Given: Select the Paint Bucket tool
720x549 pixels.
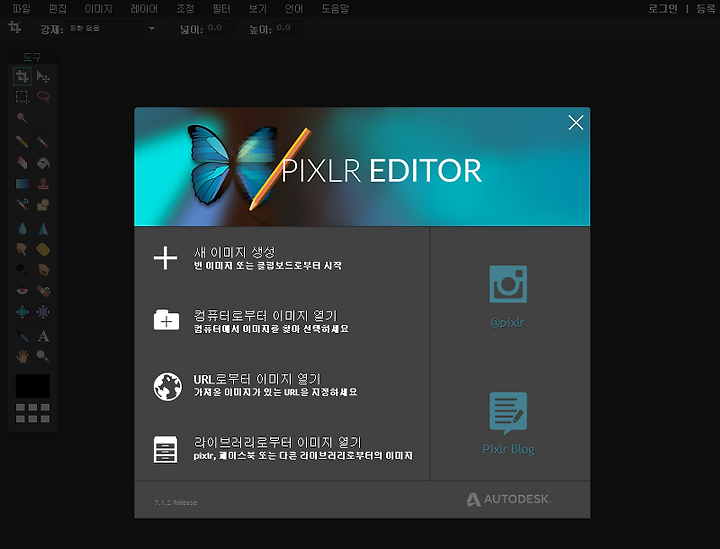Looking at the screenshot, I should tap(43, 162).
